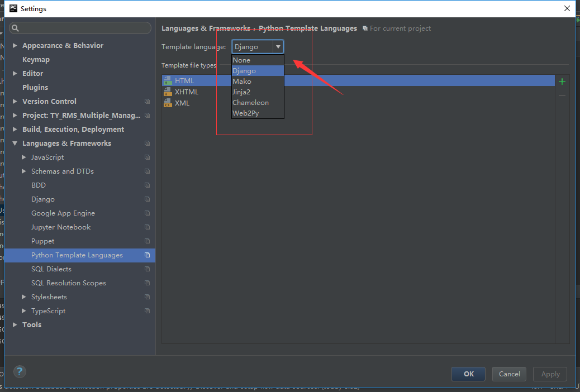Click project-level icon beside Python Template Languages
Viewport: 580px width, 392px height.
click(147, 255)
